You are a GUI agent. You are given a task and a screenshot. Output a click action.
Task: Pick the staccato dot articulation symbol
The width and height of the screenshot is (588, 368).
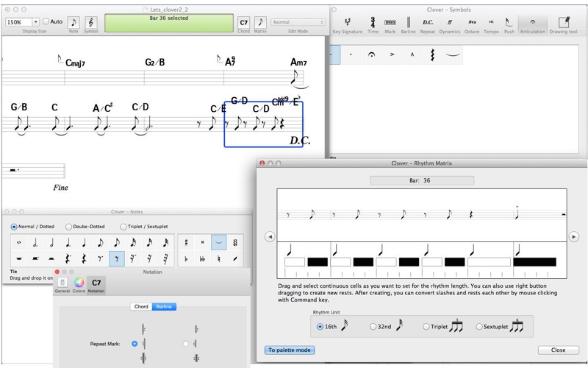point(351,54)
